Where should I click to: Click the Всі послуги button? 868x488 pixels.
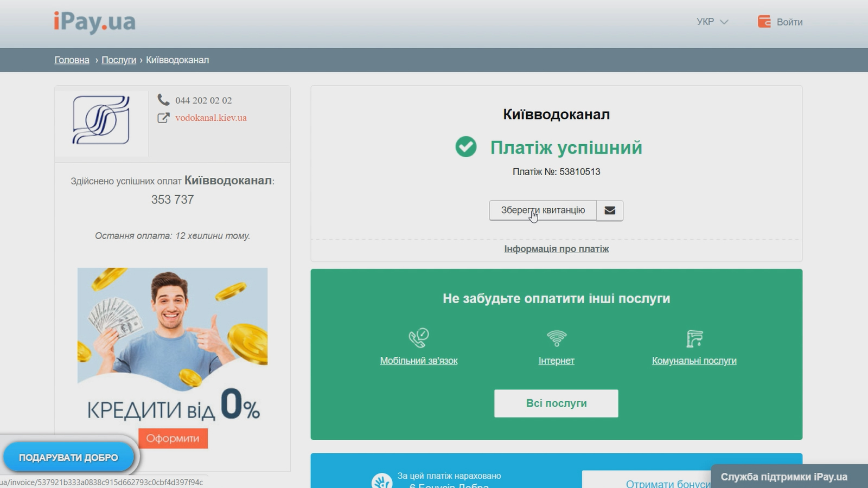pos(556,403)
